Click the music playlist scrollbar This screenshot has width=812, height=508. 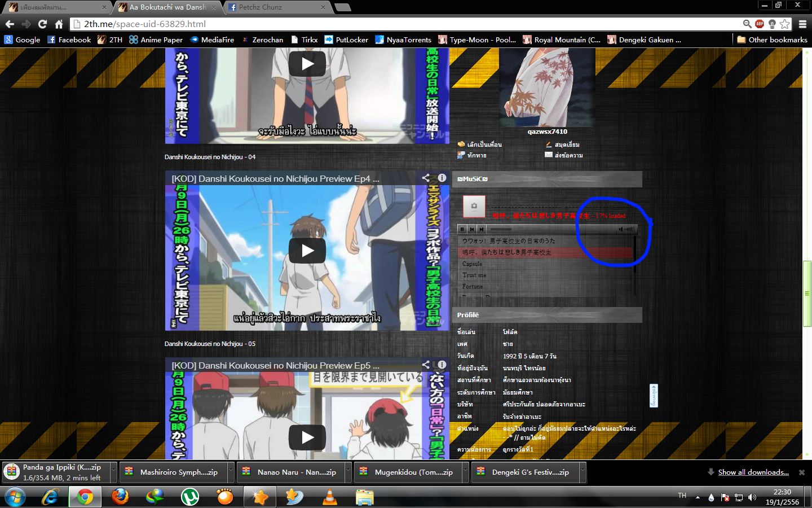tap(635, 255)
